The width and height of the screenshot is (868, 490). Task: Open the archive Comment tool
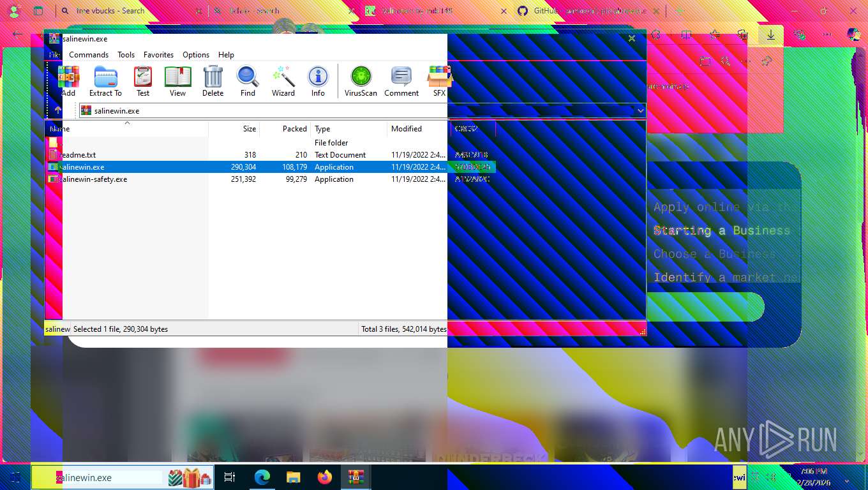point(401,81)
